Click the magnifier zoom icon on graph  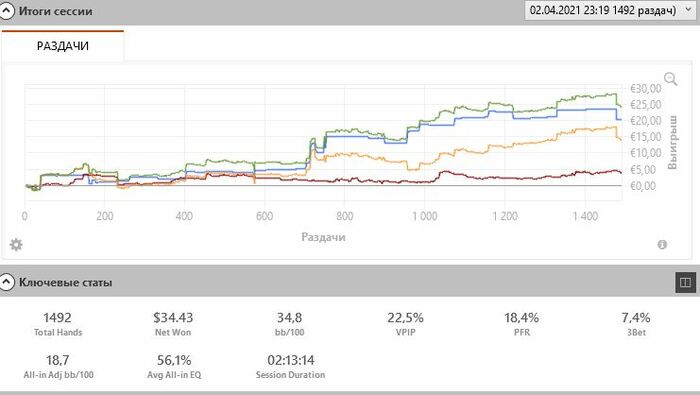point(671,79)
